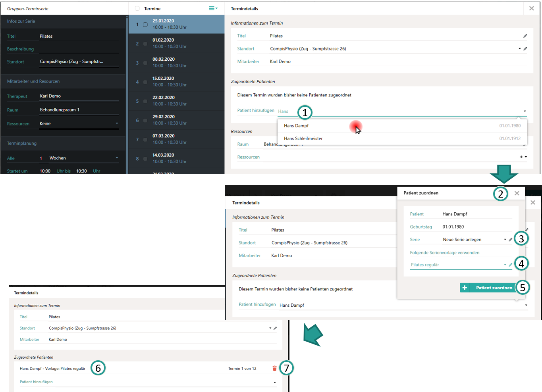Click the Raum field showing Behandlungsraum 1
The width and height of the screenshot is (542, 392).
(x=79, y=110)
